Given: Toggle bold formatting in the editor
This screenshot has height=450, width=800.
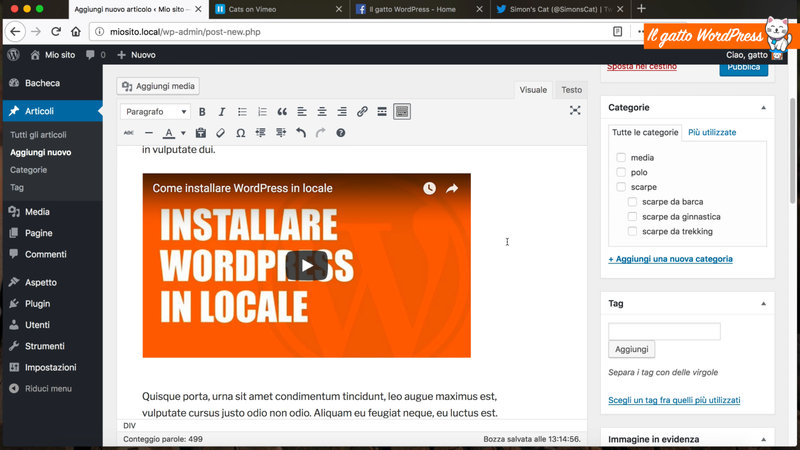Looking at the screenshot, I should [x=202, y=112].
